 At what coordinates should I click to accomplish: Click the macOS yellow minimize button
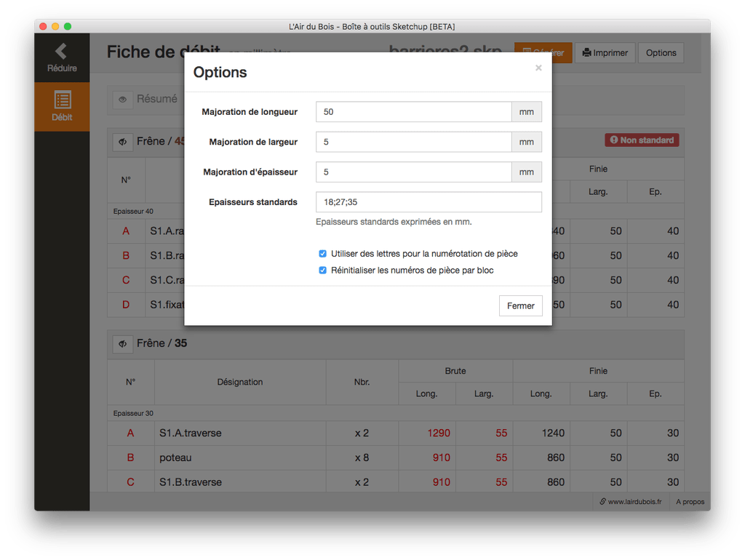pyautogui.click(x=55, y=27)
